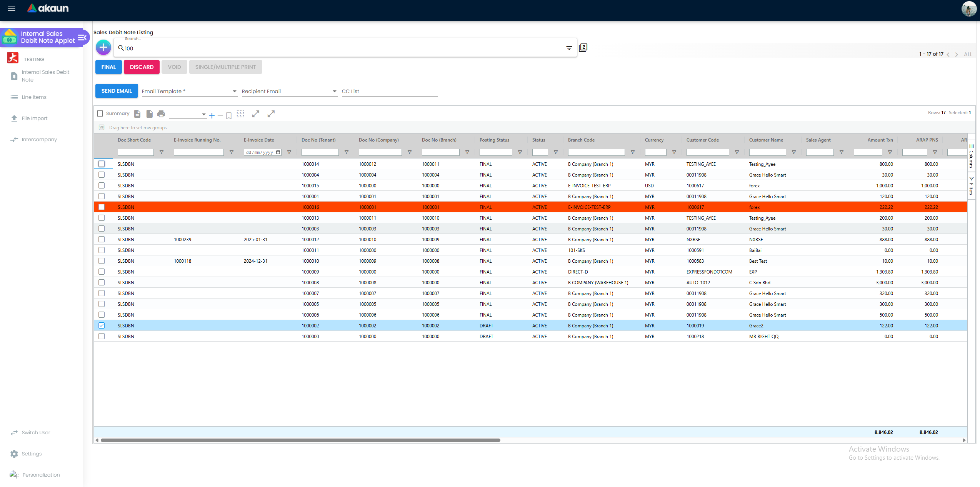
Task: Open filter funnel for Doc Short Code column
Action: pyautogui.click(x=162, y=152)
